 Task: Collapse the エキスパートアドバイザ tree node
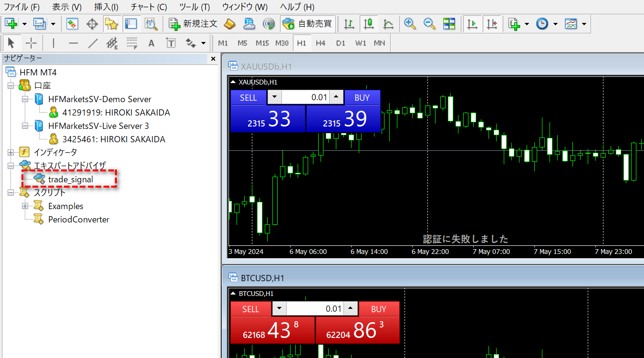(10, 166)
